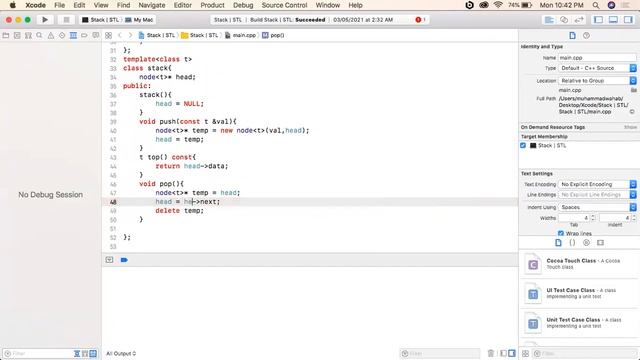Toggle the debug area panel
This screenshot has width=640, height=360.
click(x=613, y=20)
